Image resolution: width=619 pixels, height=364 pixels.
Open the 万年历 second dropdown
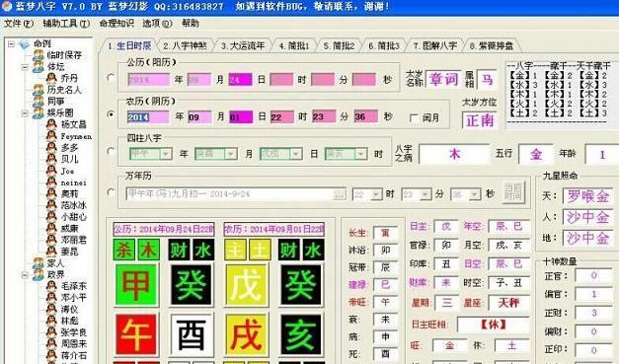pyautogui.click(x=475, y=194)
